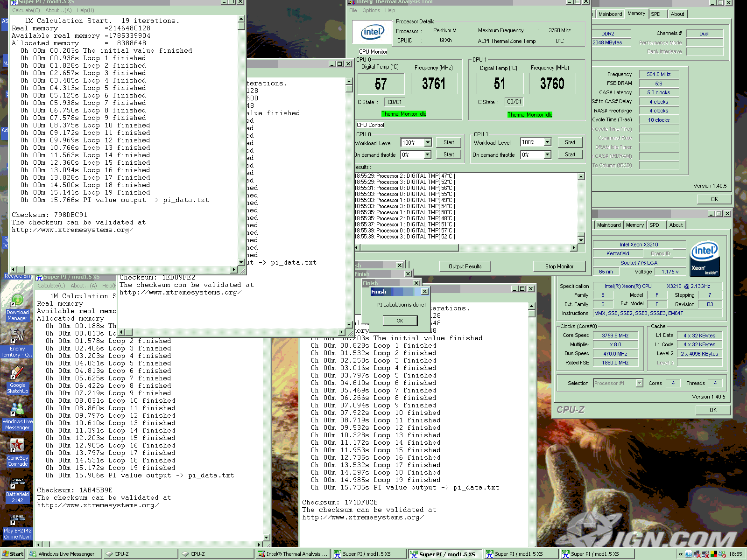The height and width of the screenshot is (560, 747).
Task: Click the FSB:DRAM 5:6 value
Action: tap(658, 84)
